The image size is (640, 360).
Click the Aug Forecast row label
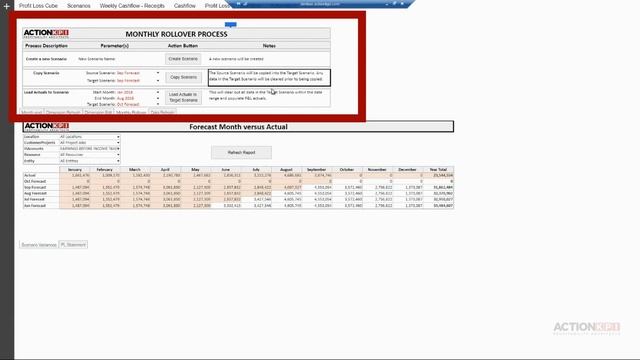pyautogui.click(x=35, y=193)
